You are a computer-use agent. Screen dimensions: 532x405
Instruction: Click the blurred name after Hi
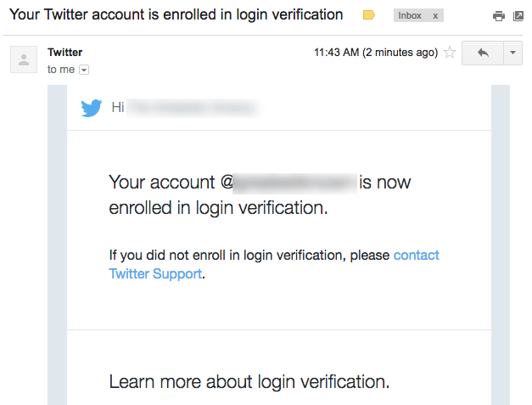click(193, 108)
